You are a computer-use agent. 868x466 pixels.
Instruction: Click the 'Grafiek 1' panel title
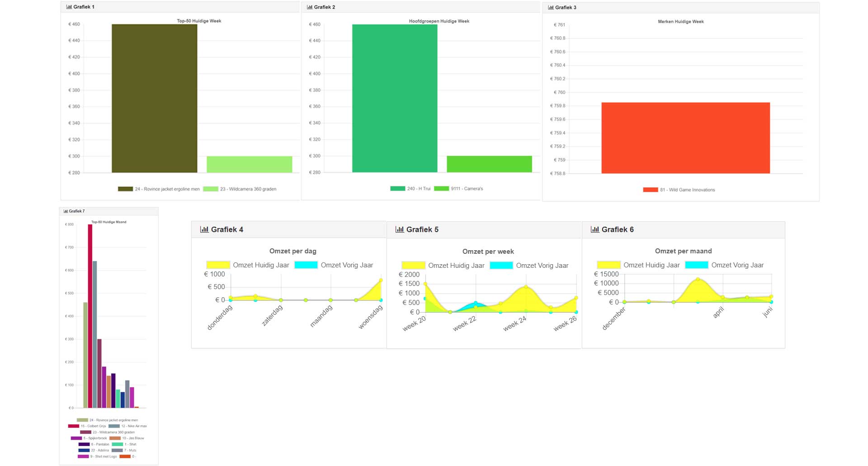(84, 7)
